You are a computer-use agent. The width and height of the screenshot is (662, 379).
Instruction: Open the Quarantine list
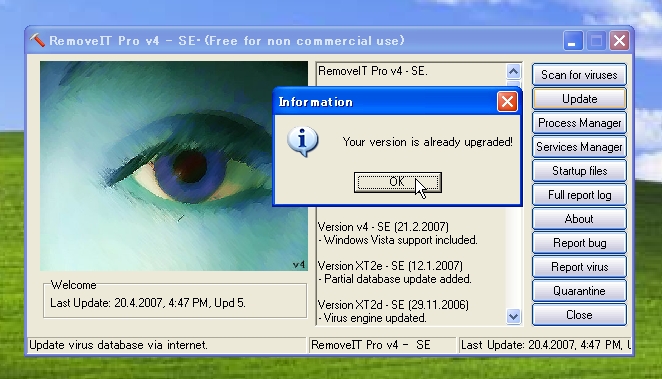(579, 291)
